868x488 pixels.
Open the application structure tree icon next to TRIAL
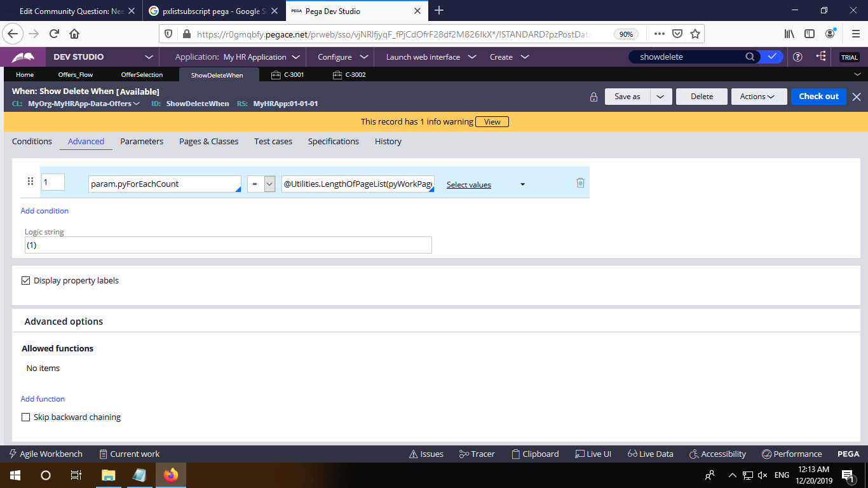(821, 57)
